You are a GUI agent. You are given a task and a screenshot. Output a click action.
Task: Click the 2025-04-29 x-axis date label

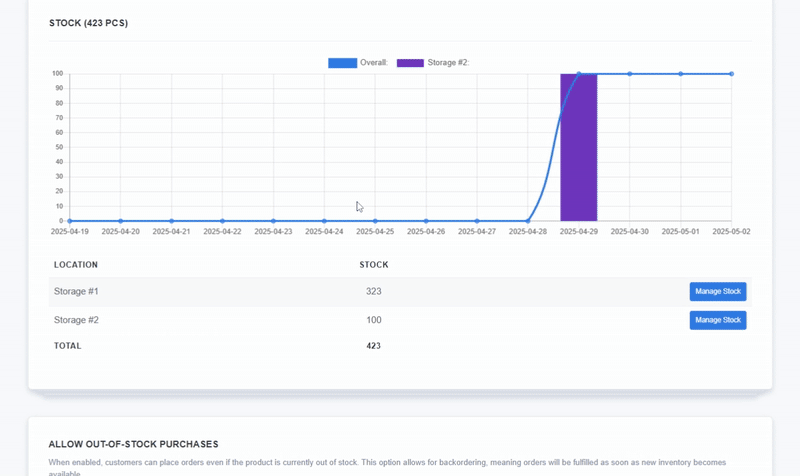[x=579, y=232]
